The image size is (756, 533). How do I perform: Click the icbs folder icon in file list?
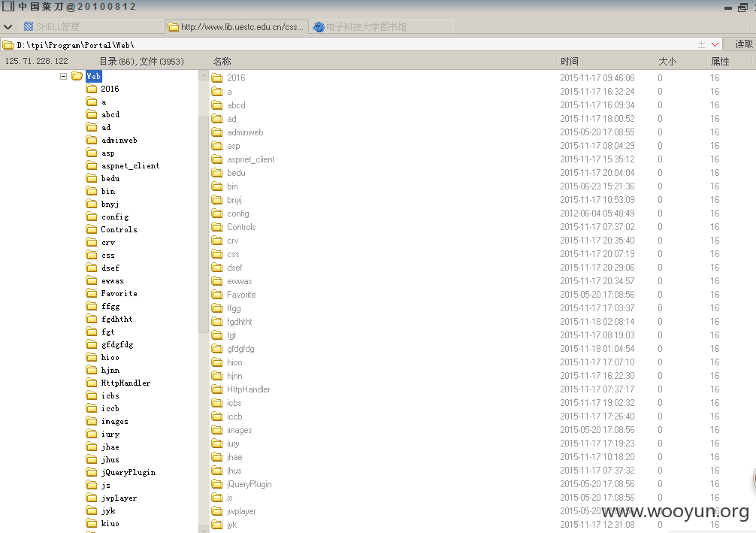[x=217, y=403]
